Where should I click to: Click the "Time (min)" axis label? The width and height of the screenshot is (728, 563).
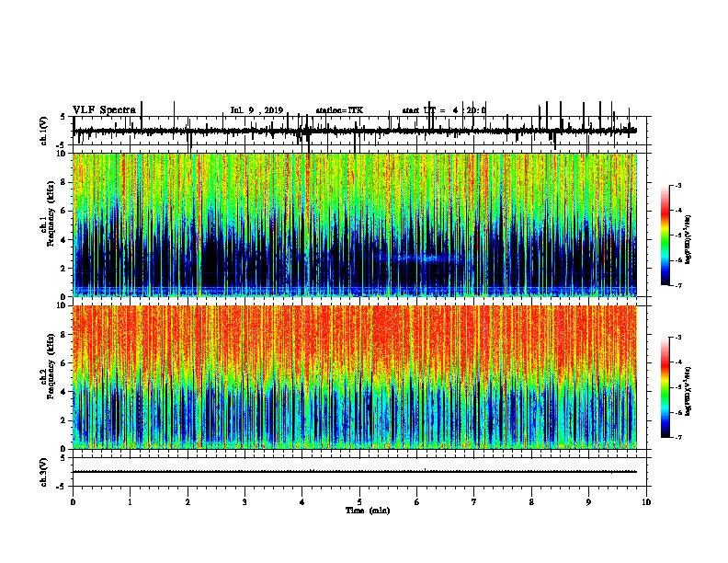(x=368, y=511)
